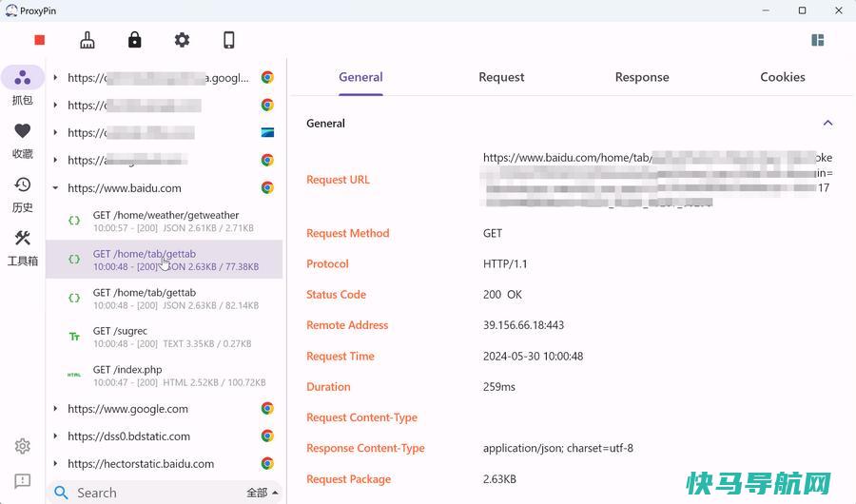Open the 工具箱 toolbox icon

click(x=23, y=238)
